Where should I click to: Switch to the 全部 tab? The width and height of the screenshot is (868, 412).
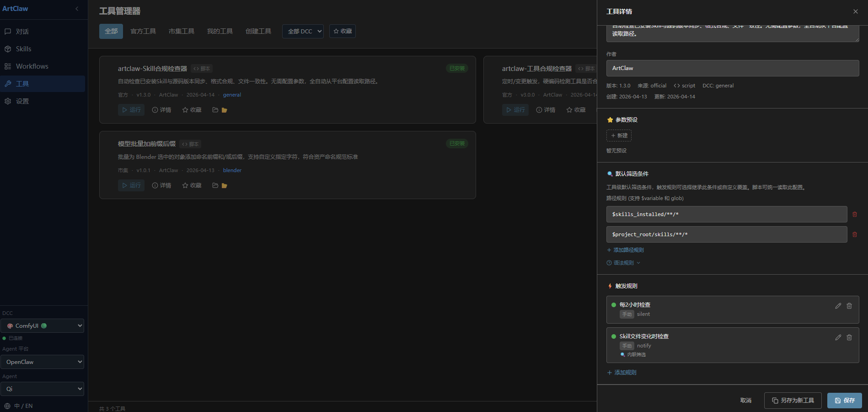(111, 31)
